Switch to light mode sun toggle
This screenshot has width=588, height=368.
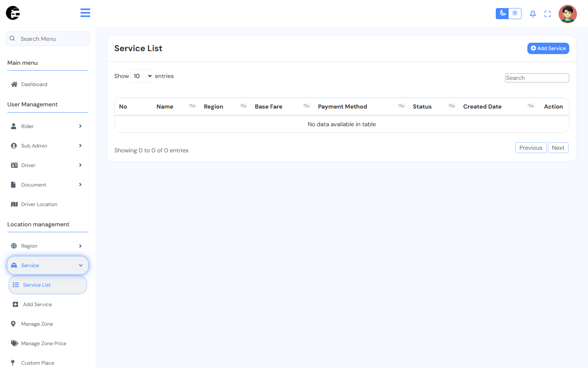click(x=515, y=13)
